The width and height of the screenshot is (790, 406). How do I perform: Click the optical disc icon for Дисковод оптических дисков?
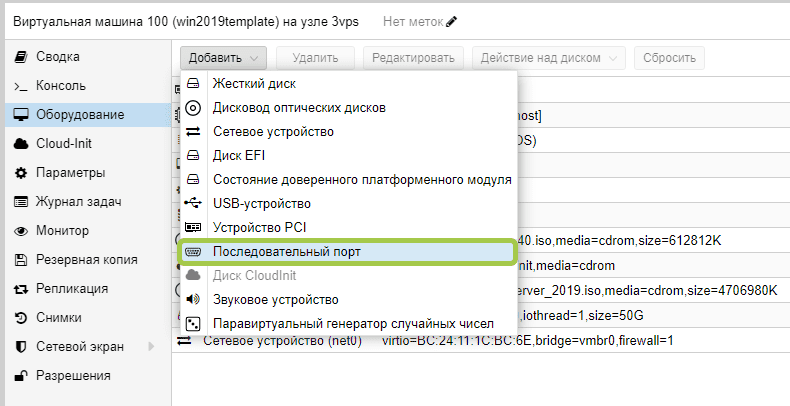tap(193, 108)
